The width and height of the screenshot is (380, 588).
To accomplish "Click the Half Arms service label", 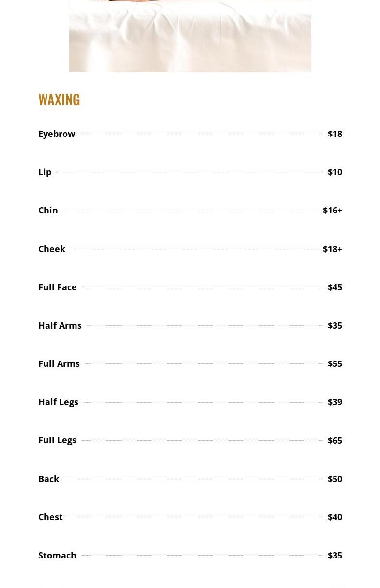I will pyautogui.click(x=60, y=325).
